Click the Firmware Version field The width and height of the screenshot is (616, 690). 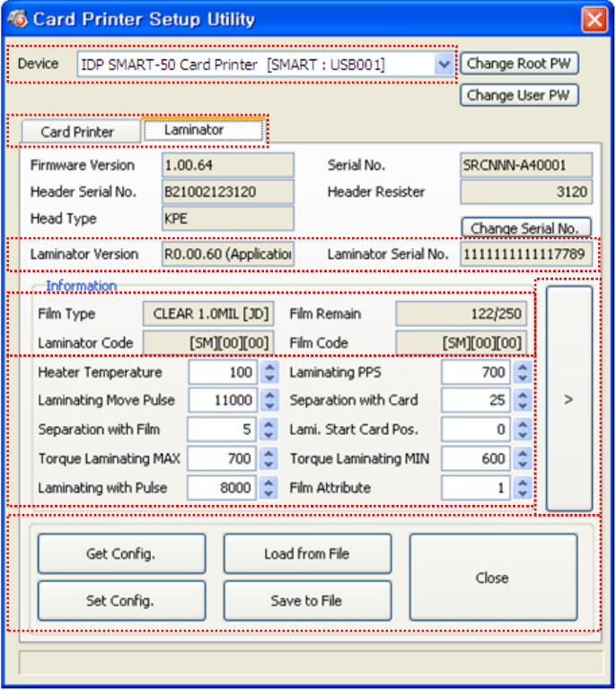point(228,165)
